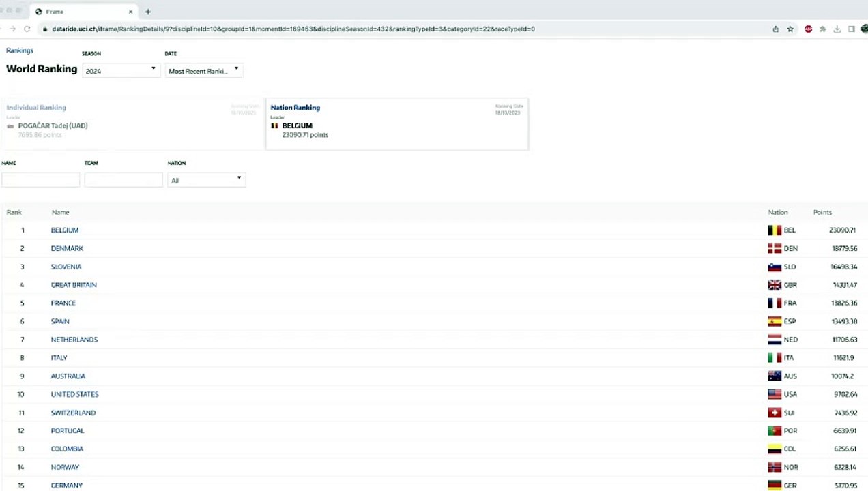The image size is (868, 491).
Task: Click the Nation column header
Action: (x=778, y=213)
